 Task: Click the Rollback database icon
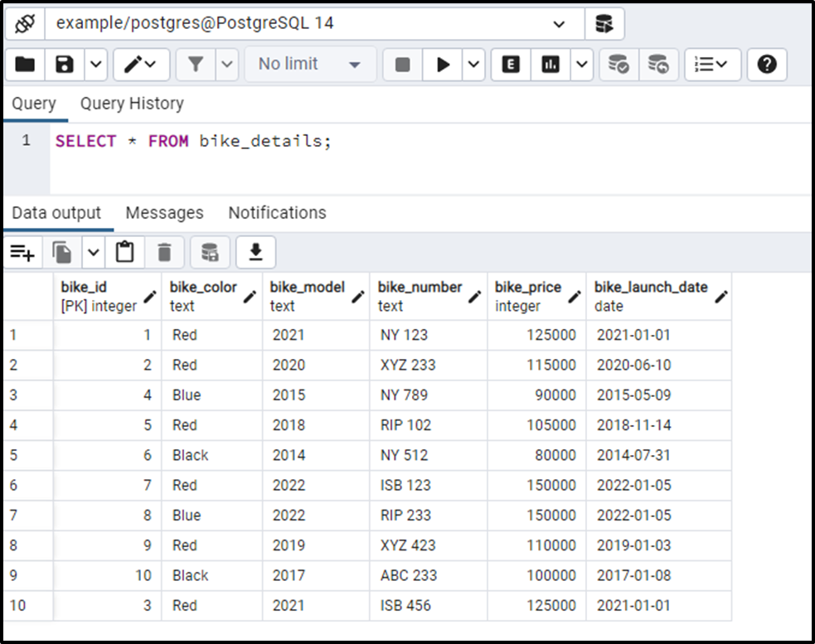658,65
